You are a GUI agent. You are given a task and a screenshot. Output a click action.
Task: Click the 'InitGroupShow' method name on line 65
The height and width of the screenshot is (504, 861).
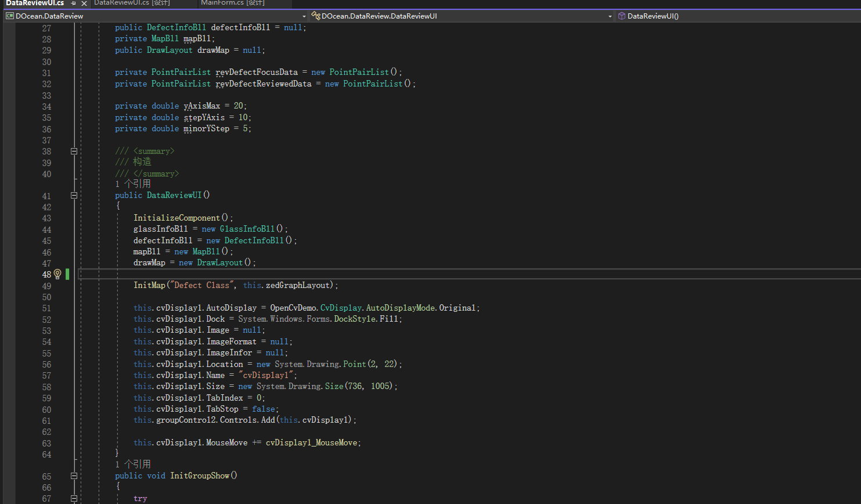pos(200,476)
